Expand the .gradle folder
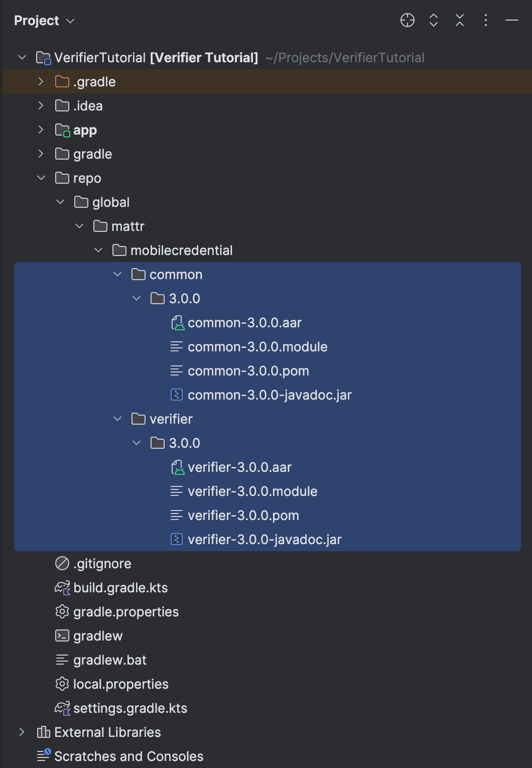Viewport: 532px width, 768px height. click(x=41, y=82)
